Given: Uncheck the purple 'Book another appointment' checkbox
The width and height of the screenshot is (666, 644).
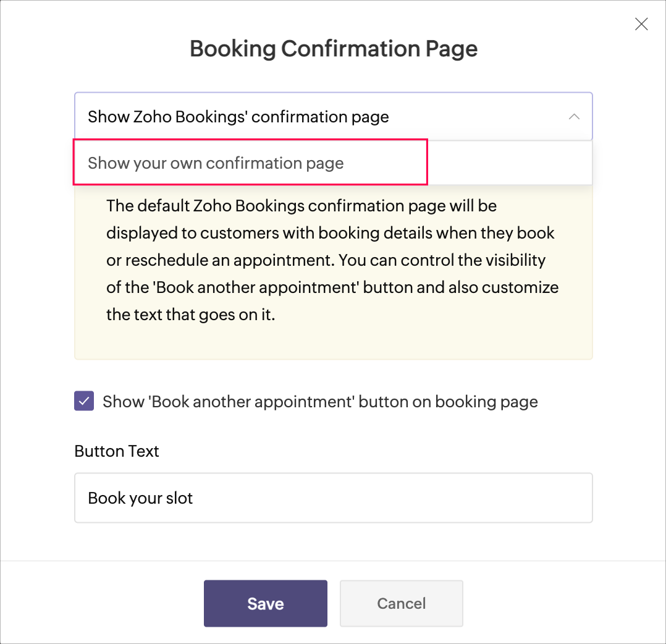Looking at the screenshot, I should (84, 401).
